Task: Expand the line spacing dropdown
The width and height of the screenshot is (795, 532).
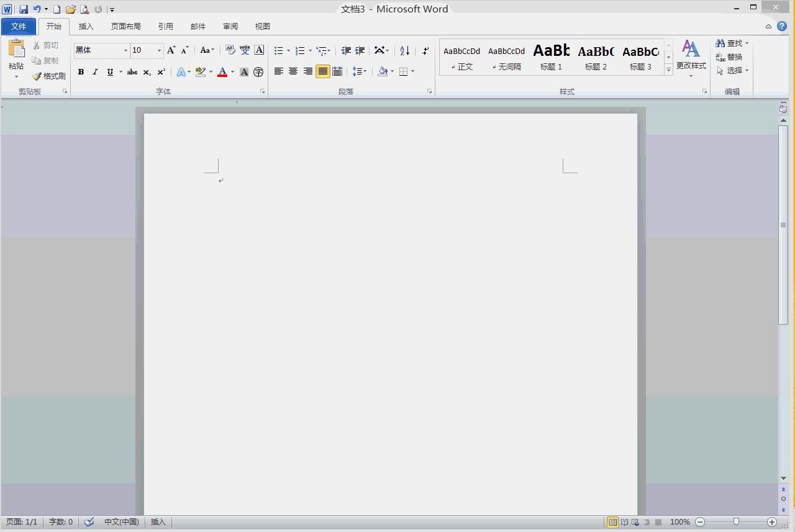Action: tap(360, 71)
